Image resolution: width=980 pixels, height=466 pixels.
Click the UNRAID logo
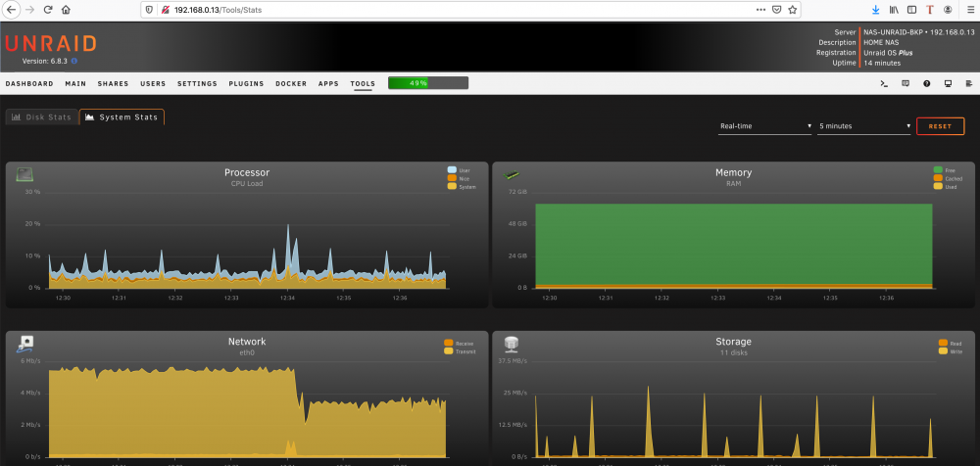coord(51,44)
